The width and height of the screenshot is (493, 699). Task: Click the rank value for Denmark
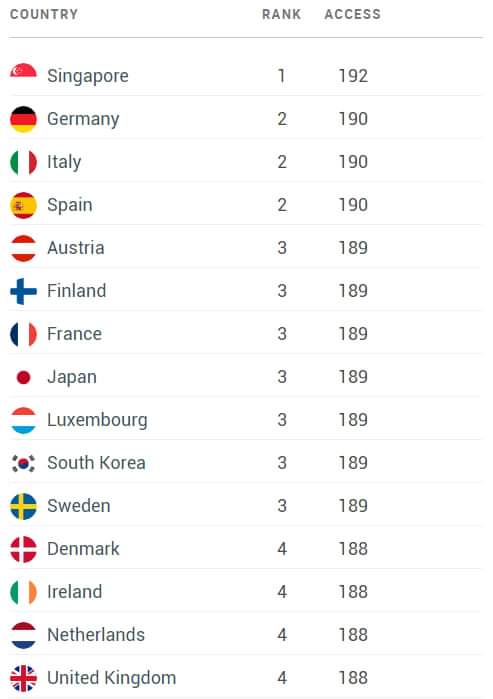[x=282, y=549]
